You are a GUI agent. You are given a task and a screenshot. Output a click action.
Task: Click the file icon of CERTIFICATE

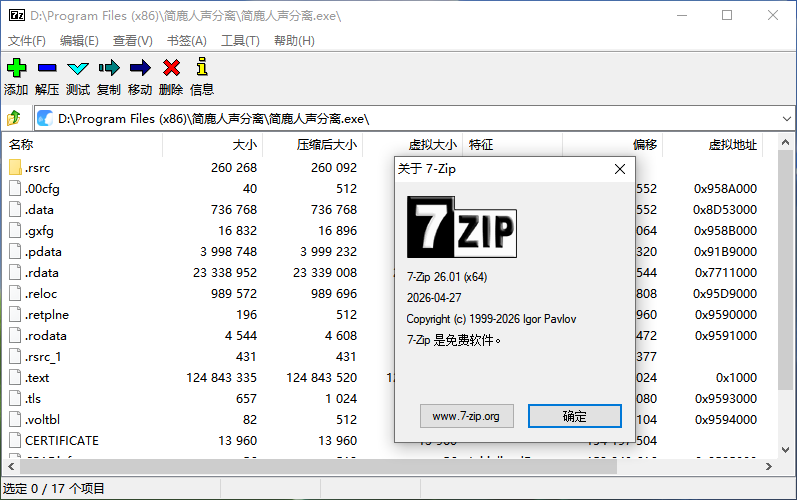pyautogui.click(x=15, y=441)
